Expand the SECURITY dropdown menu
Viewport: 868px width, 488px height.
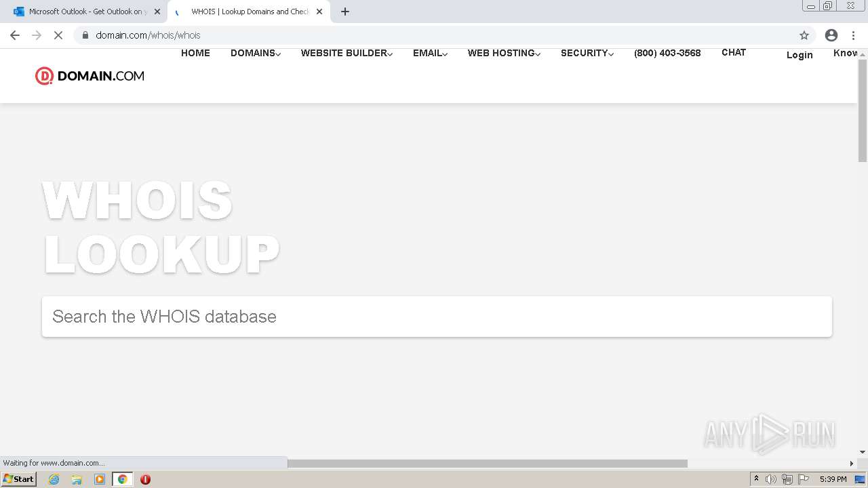click(587, 53)
